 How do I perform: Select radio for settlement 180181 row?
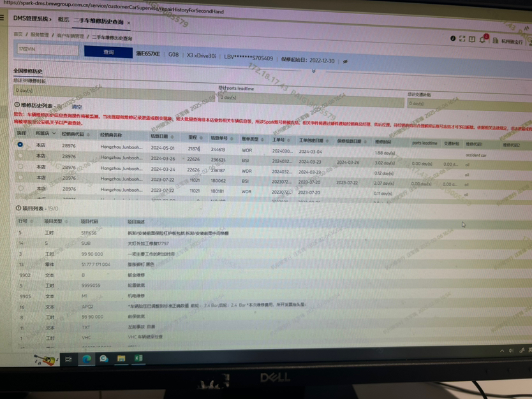click(21, 188)
